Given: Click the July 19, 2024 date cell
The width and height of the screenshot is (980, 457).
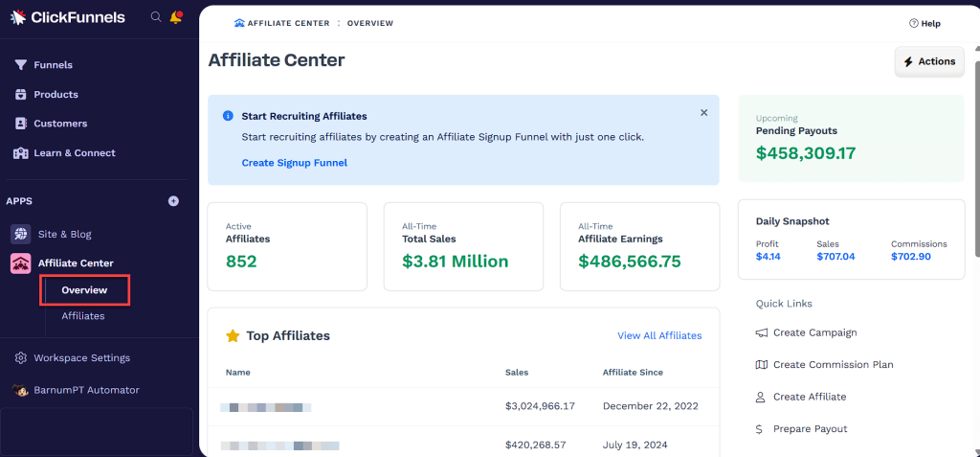Looking at the screenshot, I should pyautogui.click(x=635, y=446).
